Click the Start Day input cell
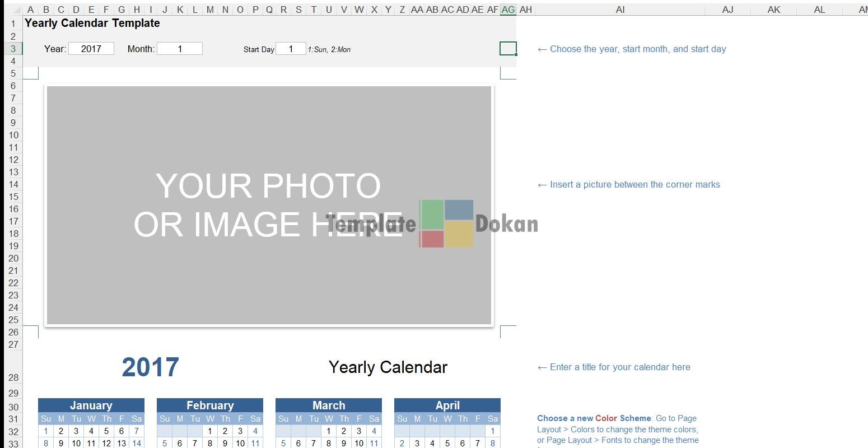The width and height of the screenshot is (868, 448). coord(291,49)
